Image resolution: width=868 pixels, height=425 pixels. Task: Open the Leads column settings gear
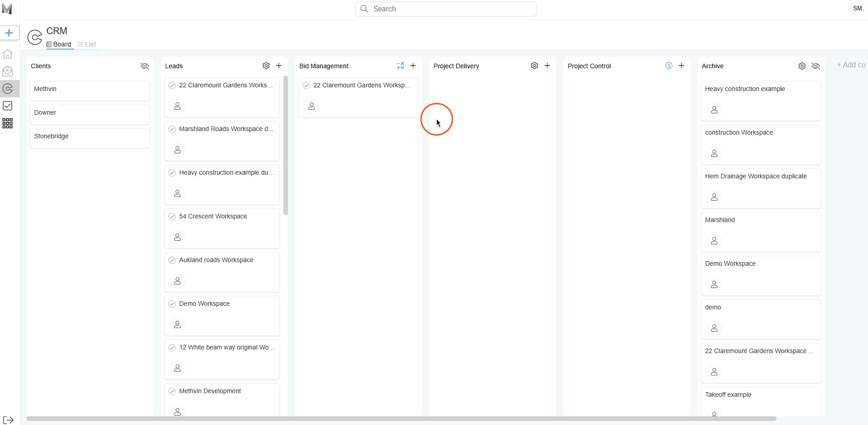266,66
